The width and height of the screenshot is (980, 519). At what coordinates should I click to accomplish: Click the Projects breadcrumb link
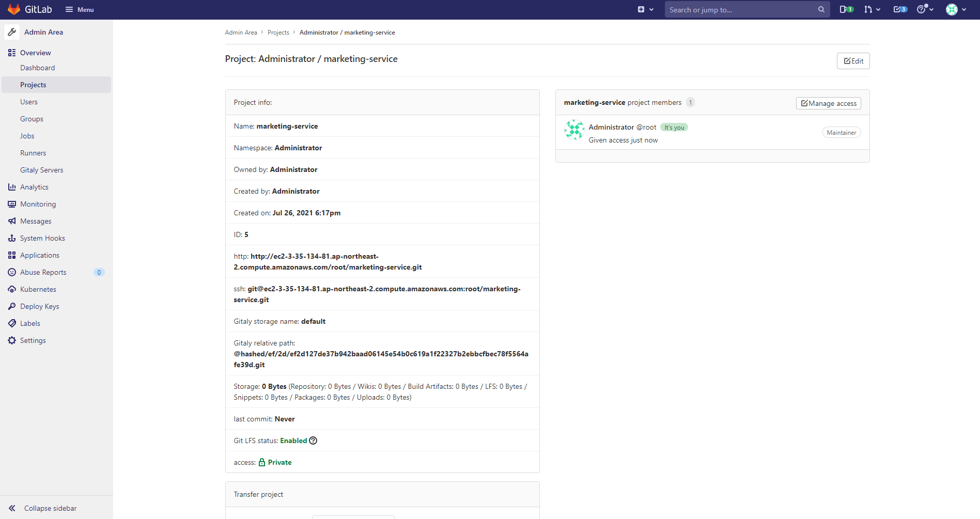click(278, 33)
